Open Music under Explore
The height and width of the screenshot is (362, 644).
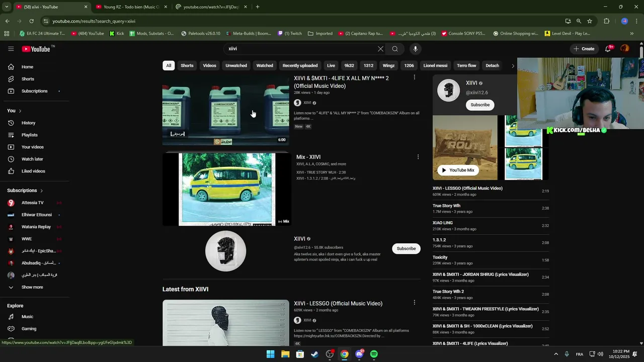(x=27, y=317)
